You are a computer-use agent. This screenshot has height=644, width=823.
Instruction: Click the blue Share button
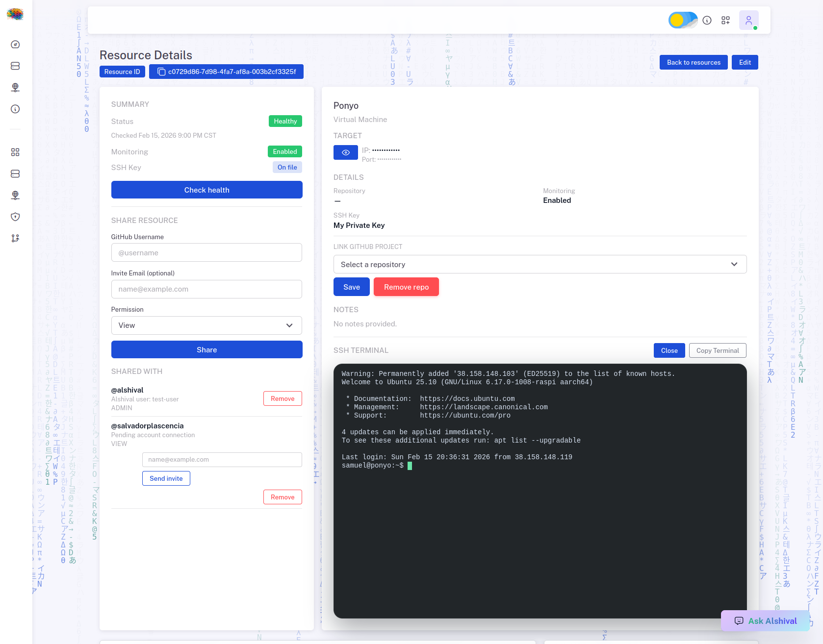point(206,349)
